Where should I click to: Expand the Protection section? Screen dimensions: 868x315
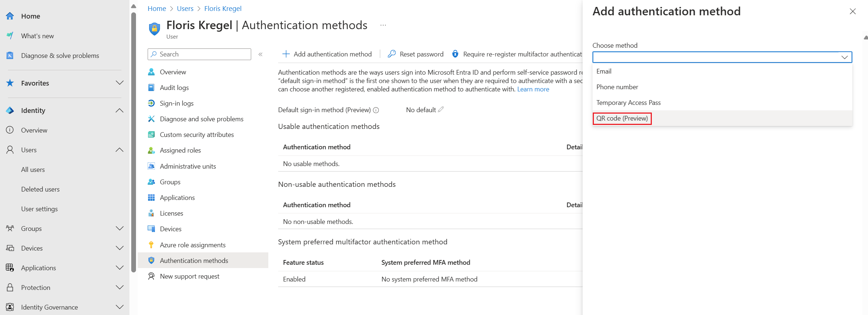pyautogui.click(x=120, y=287)
